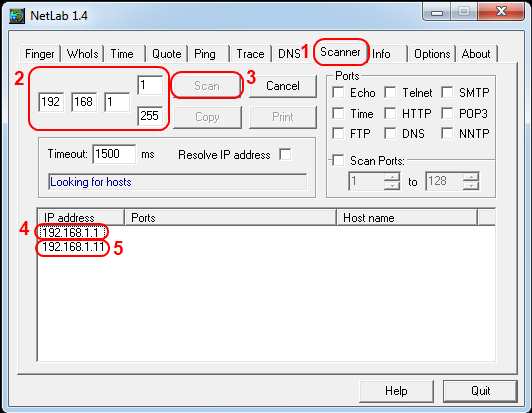Screen dimensions: 532x413
Task: Increase the start port with up arrow
Action: point(393,176)
